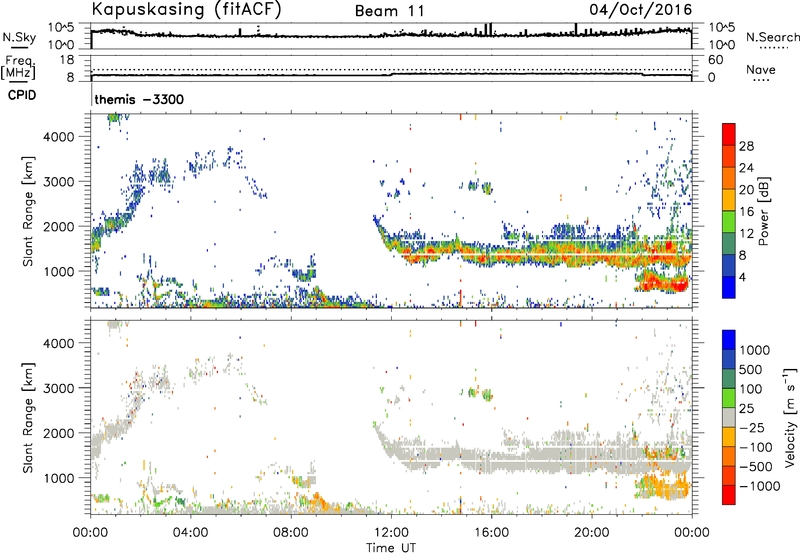Click the power panel 'Slant Range [km]' label
The width and height of the screenshot is (800, 554).
tap(28, 211)
